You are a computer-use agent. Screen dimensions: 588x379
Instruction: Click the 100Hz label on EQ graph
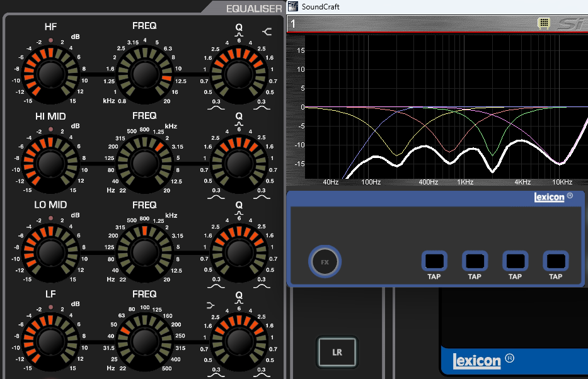coord(371,182)
